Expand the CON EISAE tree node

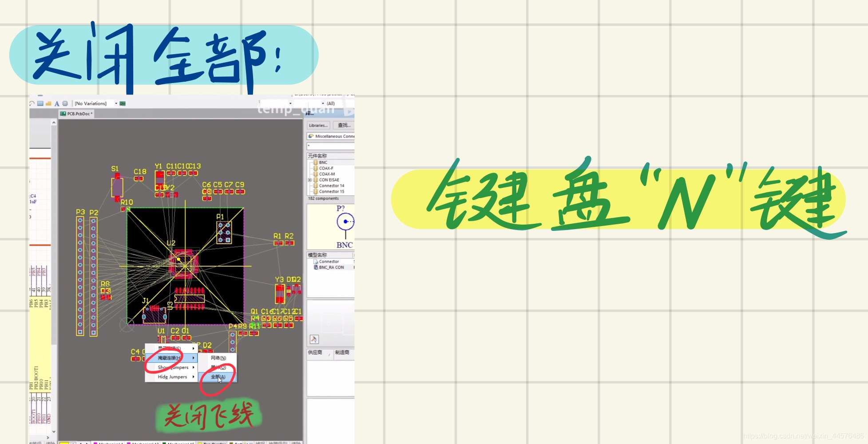pos(309,180)
